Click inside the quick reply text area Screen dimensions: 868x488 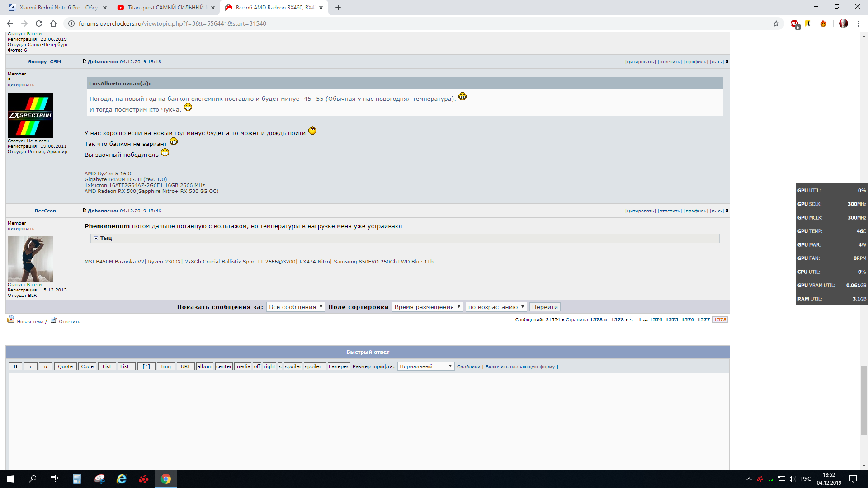coord(368,420)
